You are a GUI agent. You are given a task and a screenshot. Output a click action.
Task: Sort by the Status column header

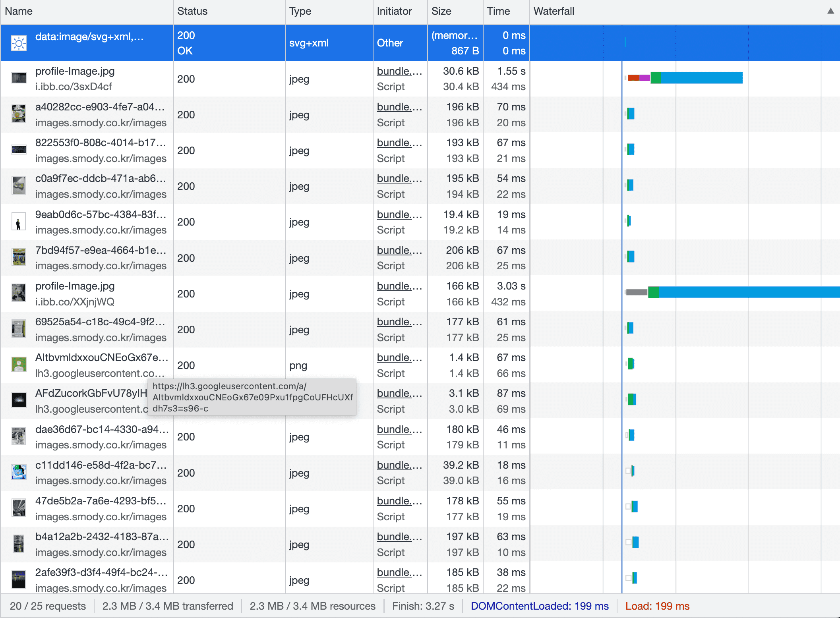point(192,11)
